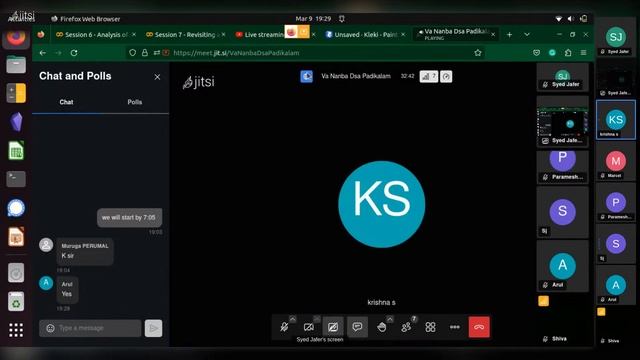The height and width of the screenshot is (360, 640).
Task: Open Signal app from dock
Action: [x=16, y=208]
